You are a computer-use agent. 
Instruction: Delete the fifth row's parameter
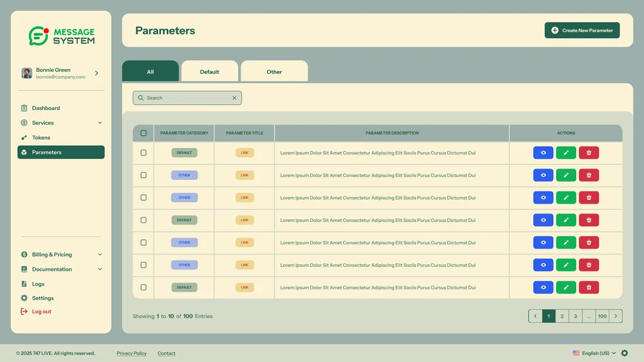(588, 243)
